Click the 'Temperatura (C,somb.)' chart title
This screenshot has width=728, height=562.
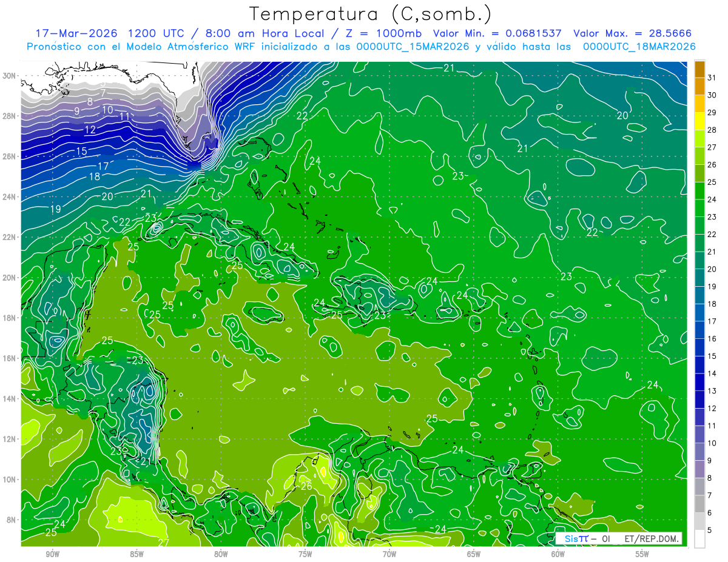371,14
